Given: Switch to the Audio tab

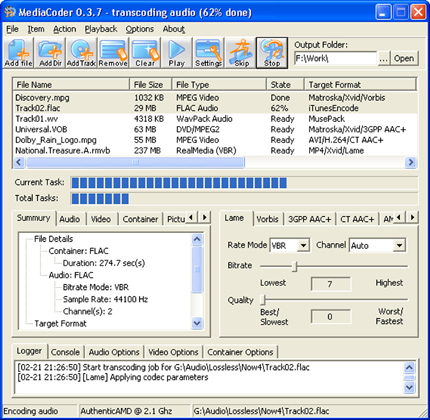Looking at the screenshot, I should (70, 219).
